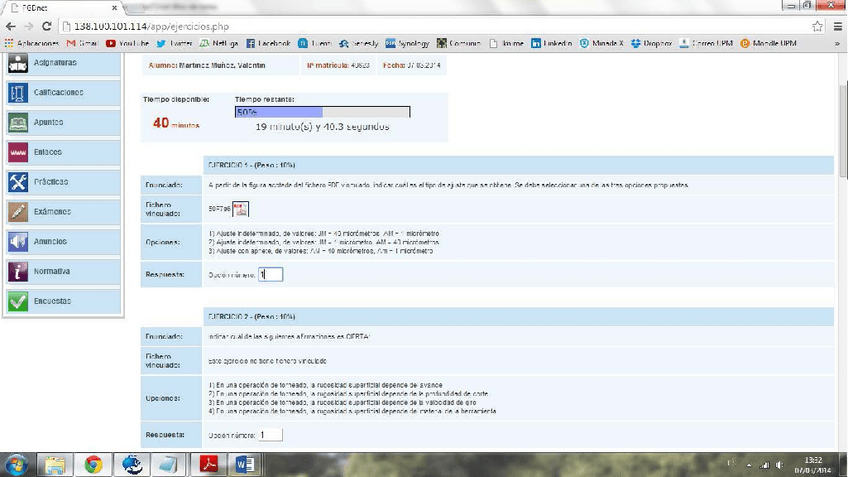The height and width of the screenshot is (477, 848).
Task: Open Minade X bookmark
Action: tap(601, 43)
